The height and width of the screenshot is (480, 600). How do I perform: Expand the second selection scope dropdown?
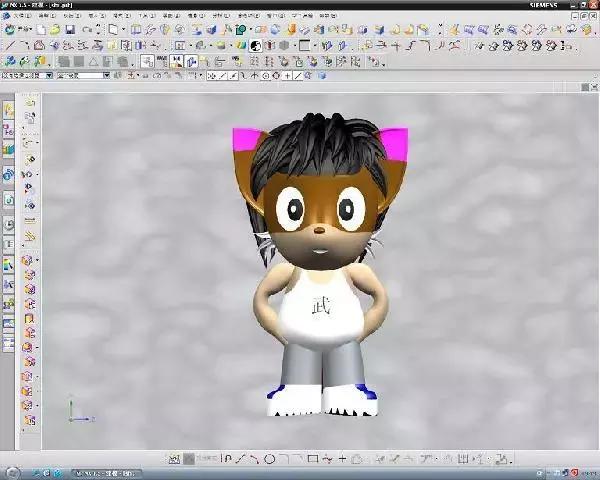(107, 76)
